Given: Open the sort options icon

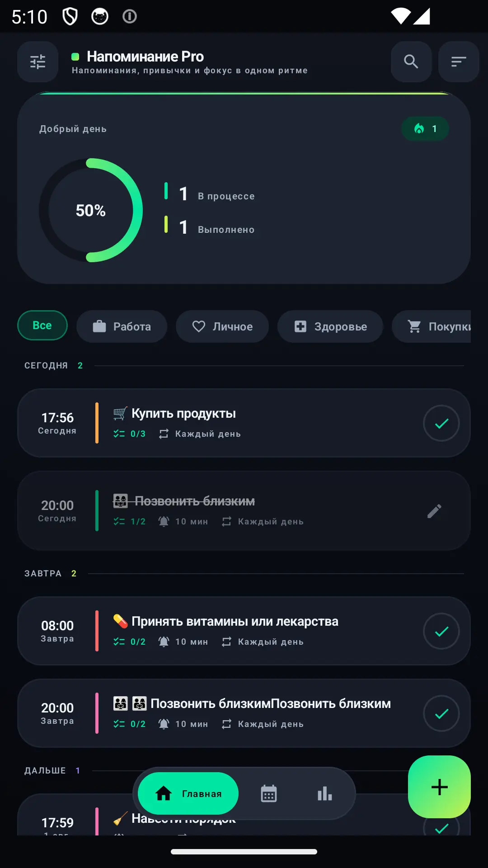Looking at the screenshot, I should click(x=459, y=61).
